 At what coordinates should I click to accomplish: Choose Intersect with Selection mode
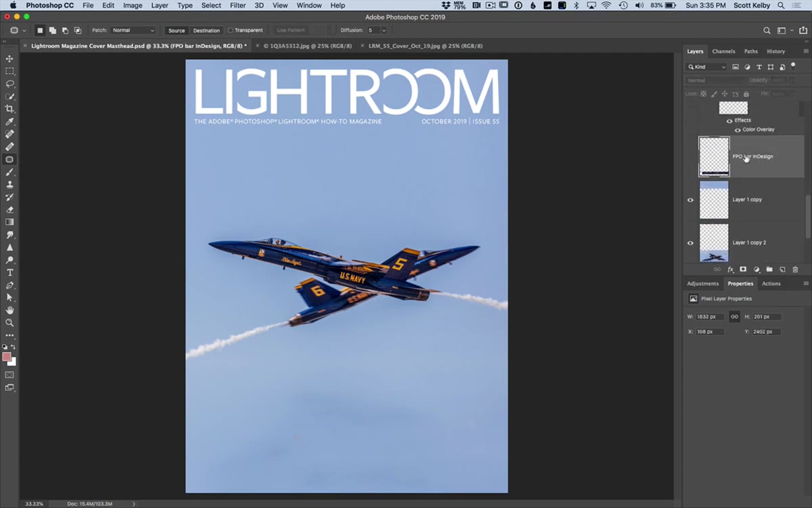[78, 30]
